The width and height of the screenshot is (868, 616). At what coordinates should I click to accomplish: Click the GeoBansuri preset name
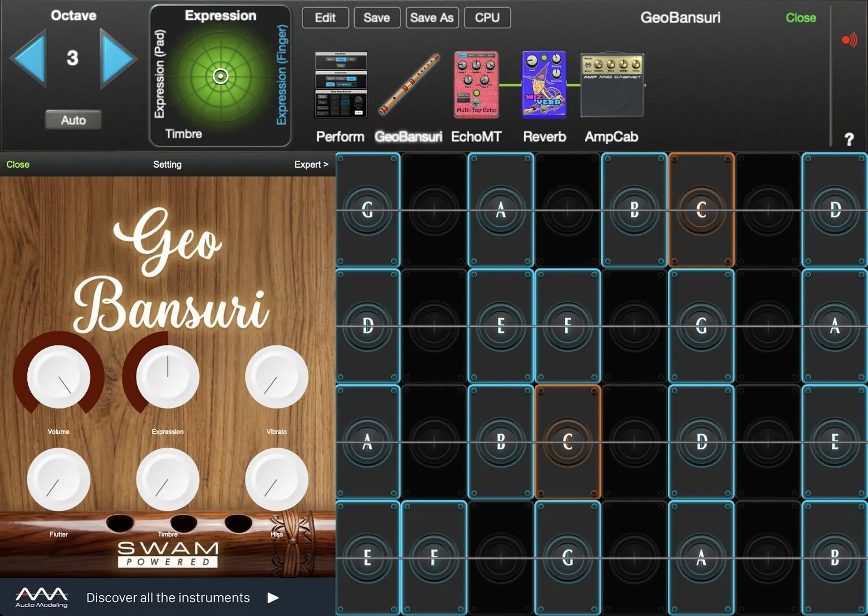pyautogui.click(x=681, y=17)
